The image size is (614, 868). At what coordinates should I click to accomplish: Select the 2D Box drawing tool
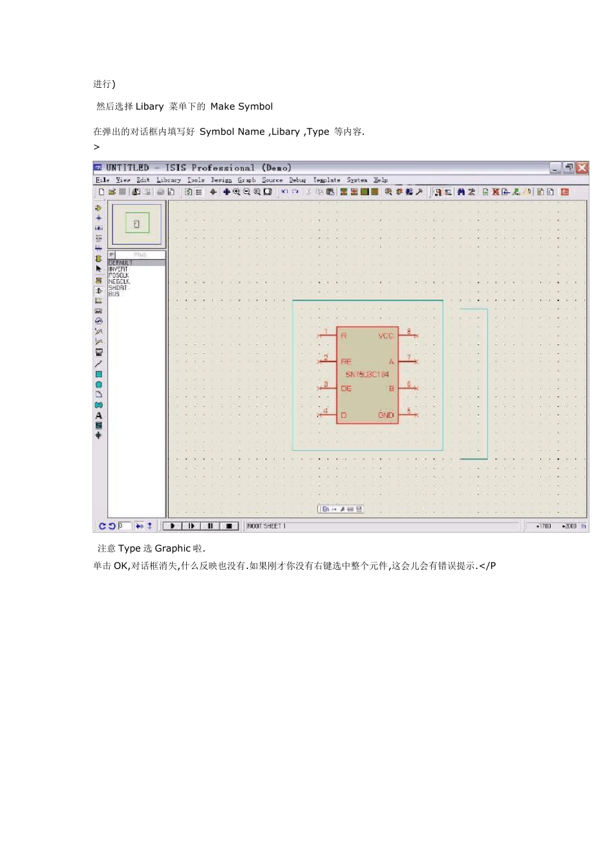(98, 374)
